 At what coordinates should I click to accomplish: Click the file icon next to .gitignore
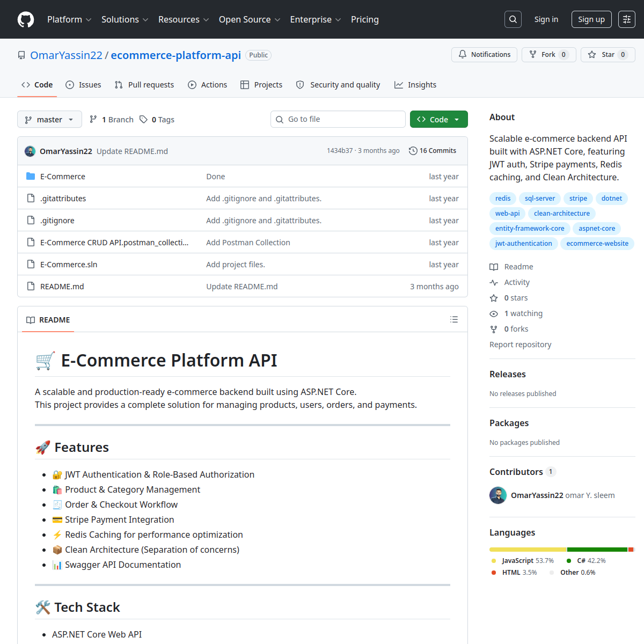31,221
